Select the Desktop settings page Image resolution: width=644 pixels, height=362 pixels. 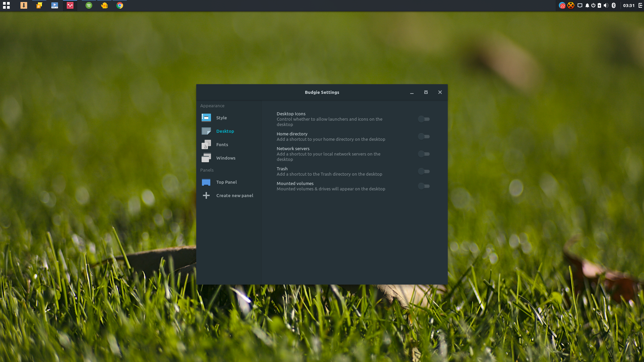click(x=230, y=131)
